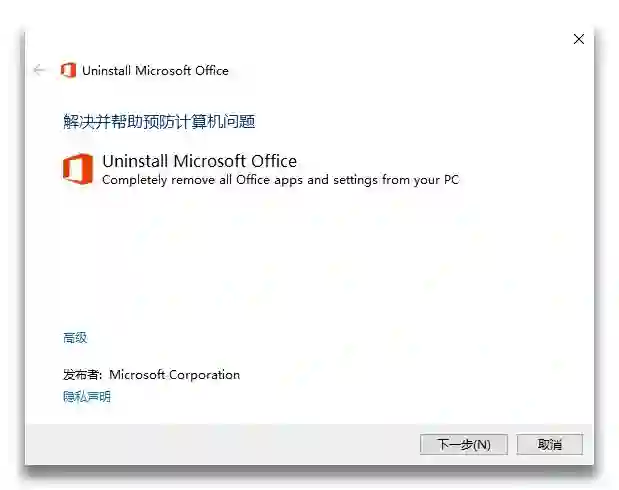Click the header title Uninstall Microsoft Office
This screenshot has width=619, height=490.
point(155,71)
